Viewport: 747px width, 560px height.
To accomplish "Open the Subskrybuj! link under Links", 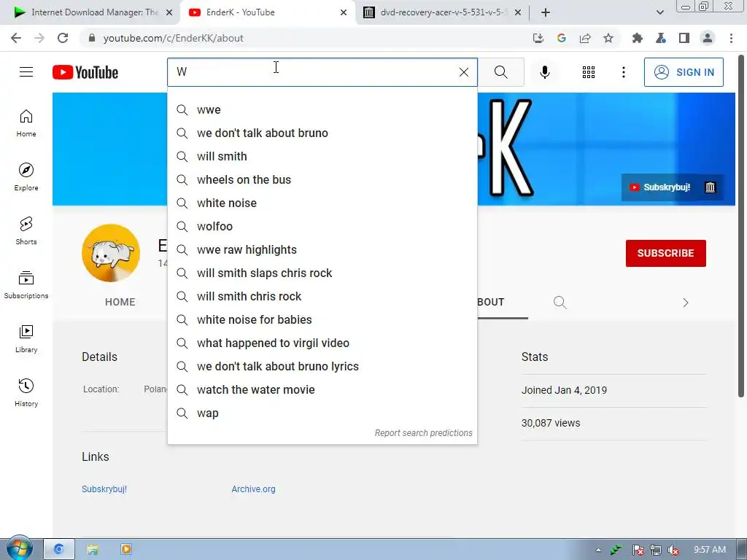I will click(104, 489).
